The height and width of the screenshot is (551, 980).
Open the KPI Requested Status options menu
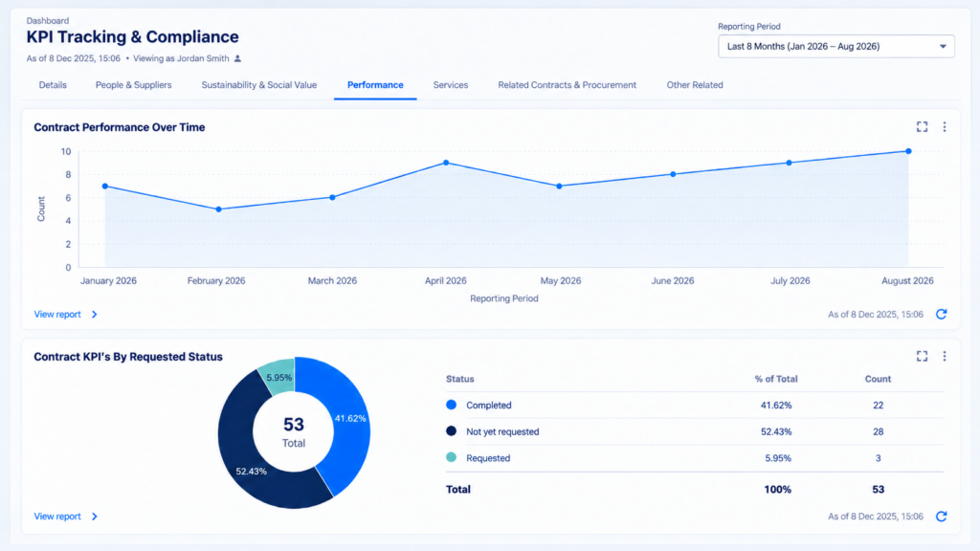click(x=945, y=356)
